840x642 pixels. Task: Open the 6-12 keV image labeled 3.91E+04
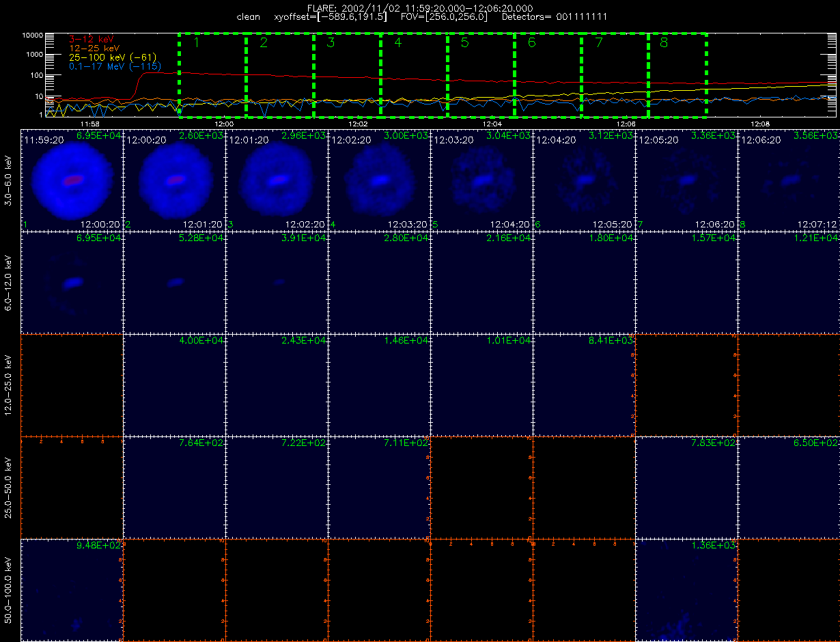[277, 283]
